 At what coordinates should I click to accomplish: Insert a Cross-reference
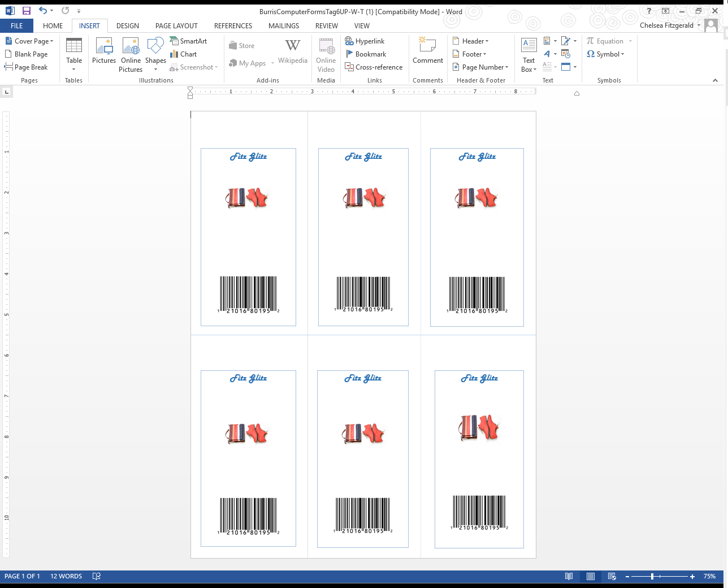(374, 67)
